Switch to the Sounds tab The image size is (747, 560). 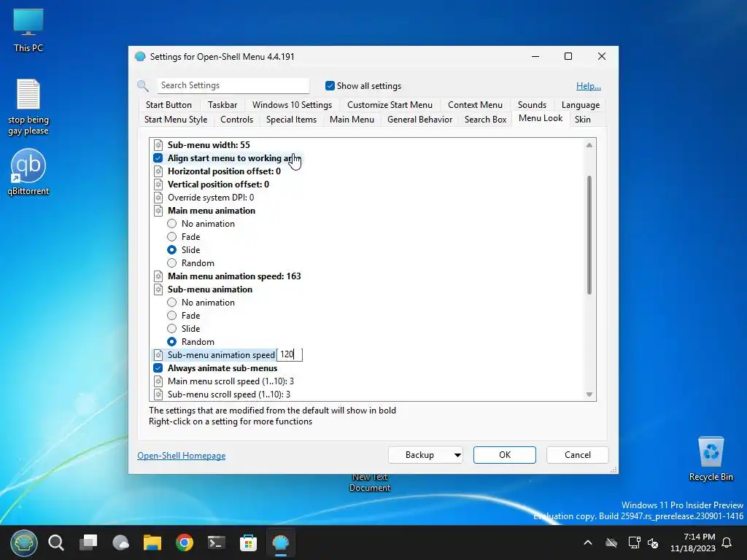[532, 105]
